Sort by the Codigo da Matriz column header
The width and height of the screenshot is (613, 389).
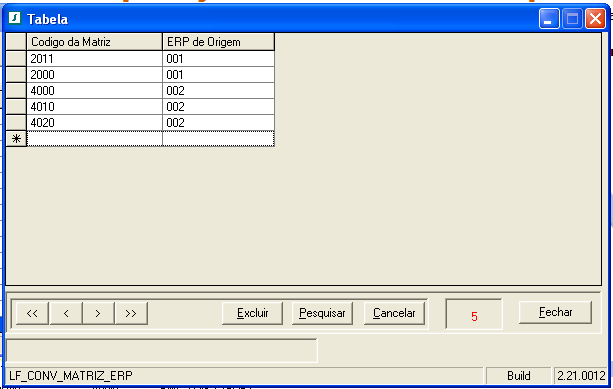94,42
